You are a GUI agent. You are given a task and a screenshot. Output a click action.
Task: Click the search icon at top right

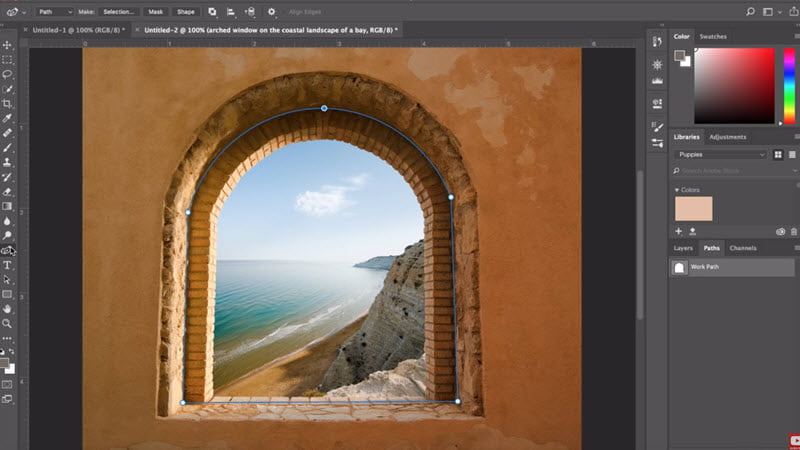click(x=749, y=12)
